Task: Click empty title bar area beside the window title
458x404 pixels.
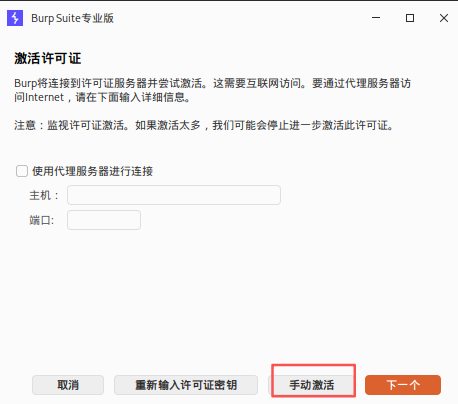Action: [240, 18]
